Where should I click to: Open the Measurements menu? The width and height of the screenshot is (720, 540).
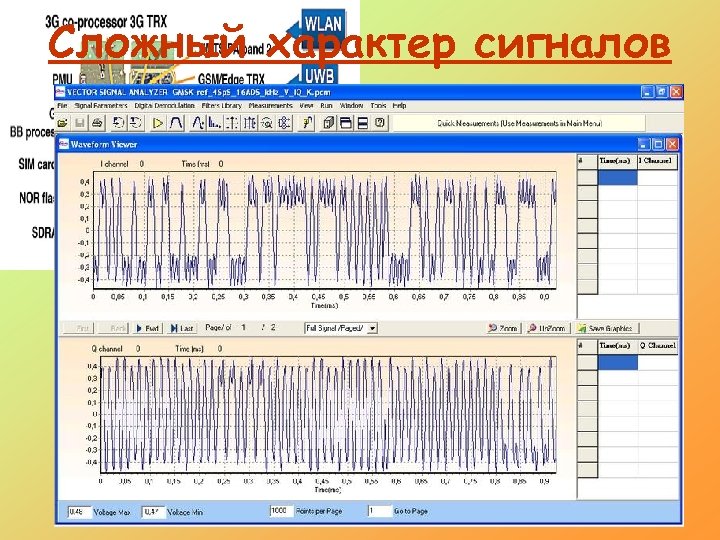tap(270, 106)
